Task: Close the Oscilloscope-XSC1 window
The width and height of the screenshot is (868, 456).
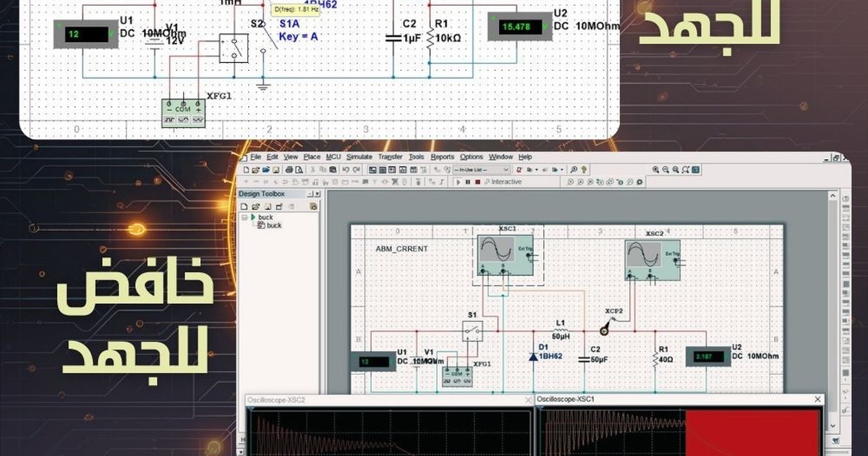Action: point(817,400)
